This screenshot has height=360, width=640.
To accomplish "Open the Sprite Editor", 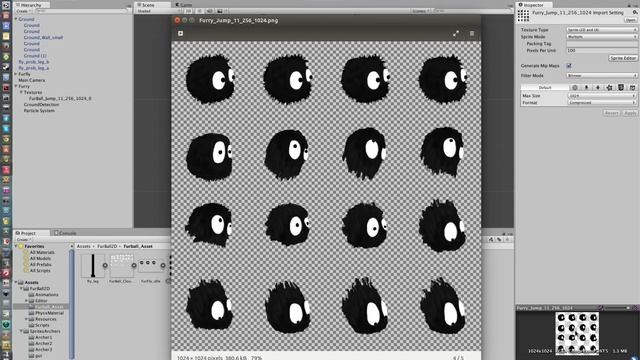I will tap(622, 58).
